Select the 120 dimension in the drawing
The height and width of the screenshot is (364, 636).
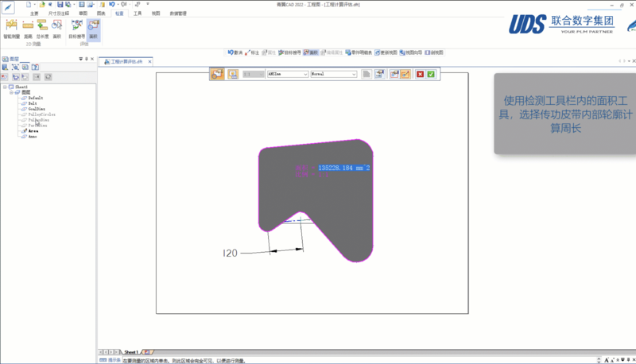coord(230,253)
